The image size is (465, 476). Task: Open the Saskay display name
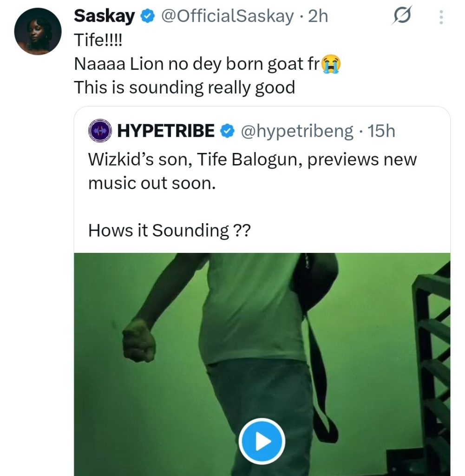[x=105, y=17]
